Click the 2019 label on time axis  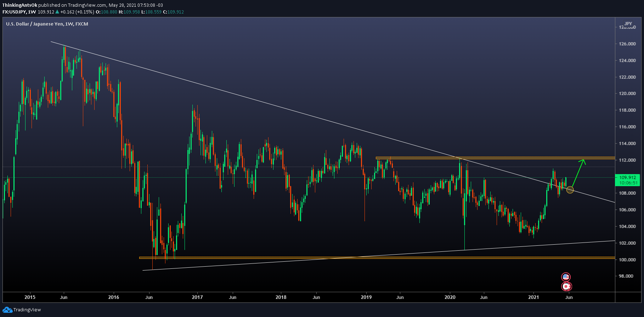(366, 297)
